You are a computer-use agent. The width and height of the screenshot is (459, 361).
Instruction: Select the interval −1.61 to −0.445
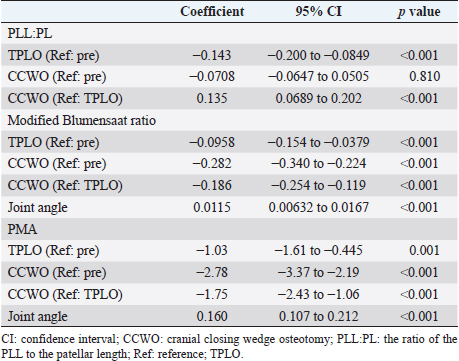point(318,250)
